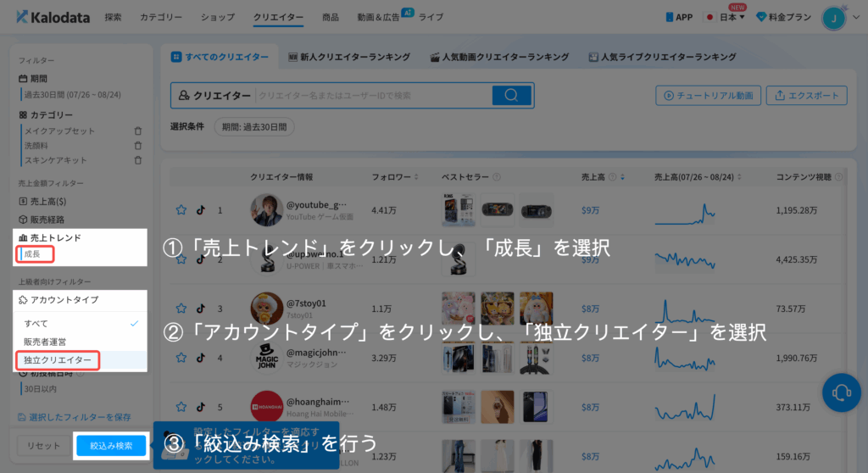Choose 販売者運営 account type
The height and width of the screenshot is (473, 868).
[x=81, y=342]
